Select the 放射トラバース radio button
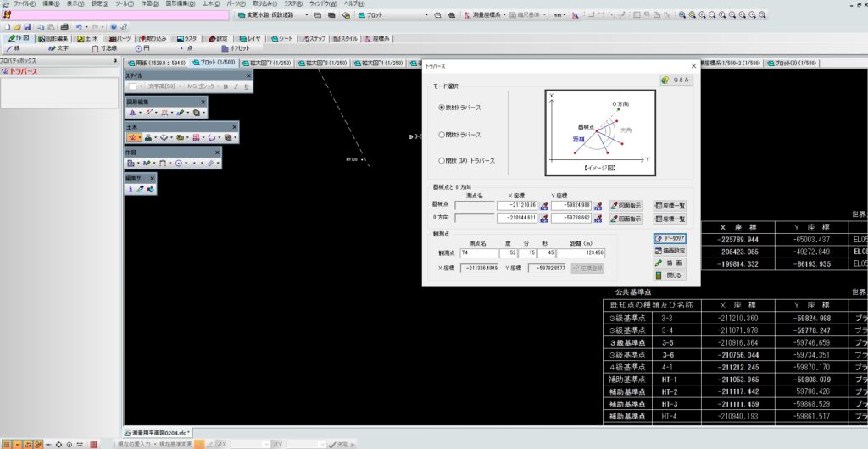The width and height of the screenshot is (868, 449). [442, 108]
